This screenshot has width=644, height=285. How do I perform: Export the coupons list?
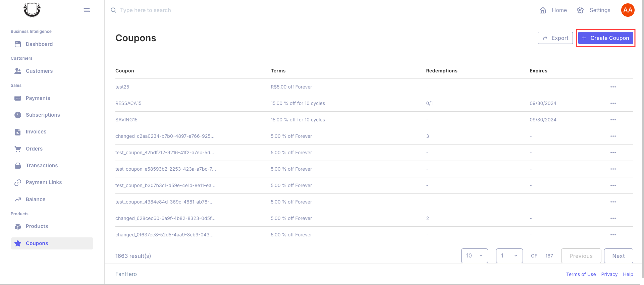pos(555,38)
